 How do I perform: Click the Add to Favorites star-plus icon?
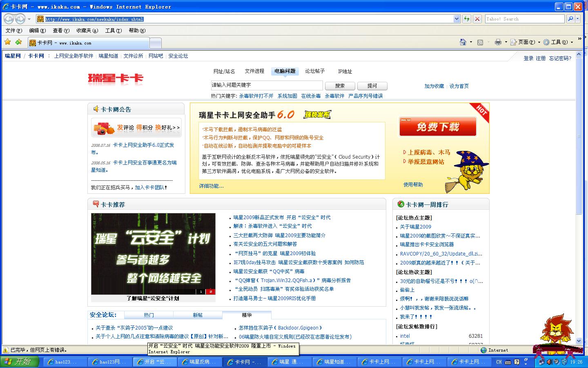tap(18, 42)
